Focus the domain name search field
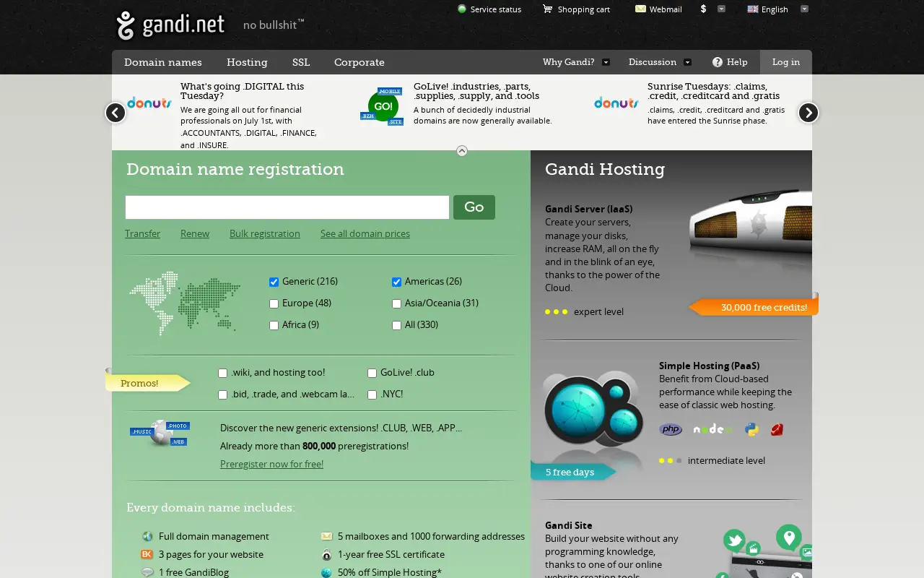 pyautogui.click(x=287, y=207)
